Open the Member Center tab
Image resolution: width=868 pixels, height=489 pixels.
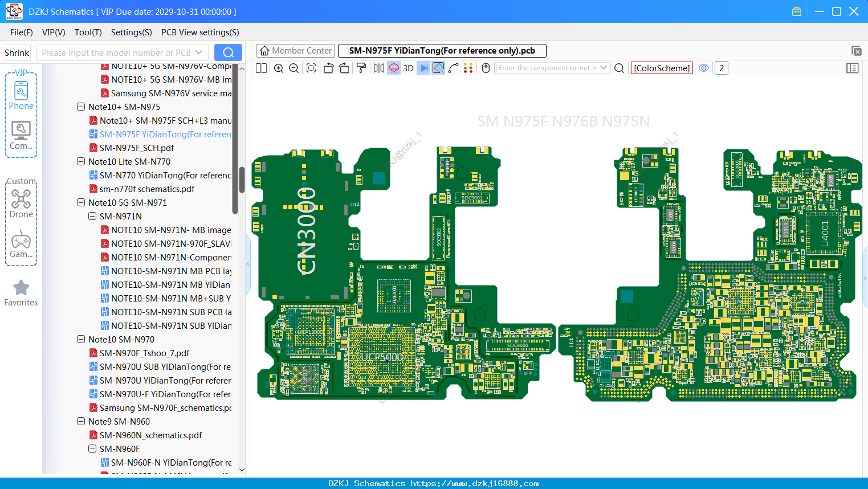296,51
